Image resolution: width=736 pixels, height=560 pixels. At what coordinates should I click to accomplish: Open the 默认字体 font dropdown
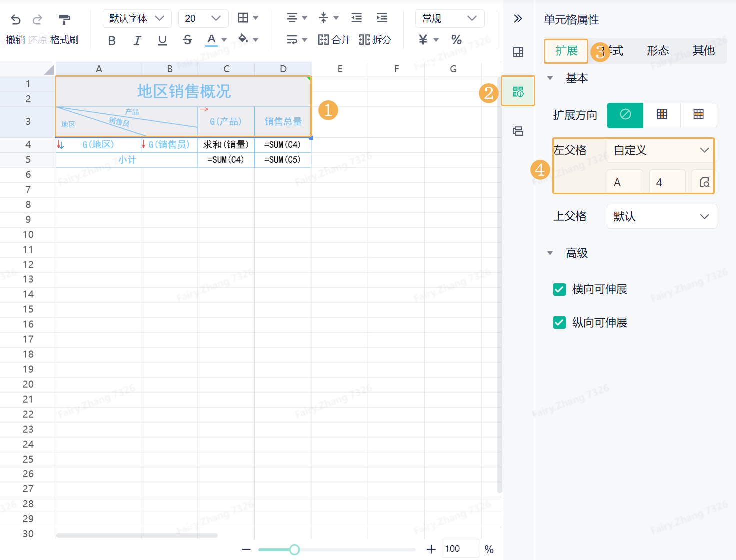point(137,18)
